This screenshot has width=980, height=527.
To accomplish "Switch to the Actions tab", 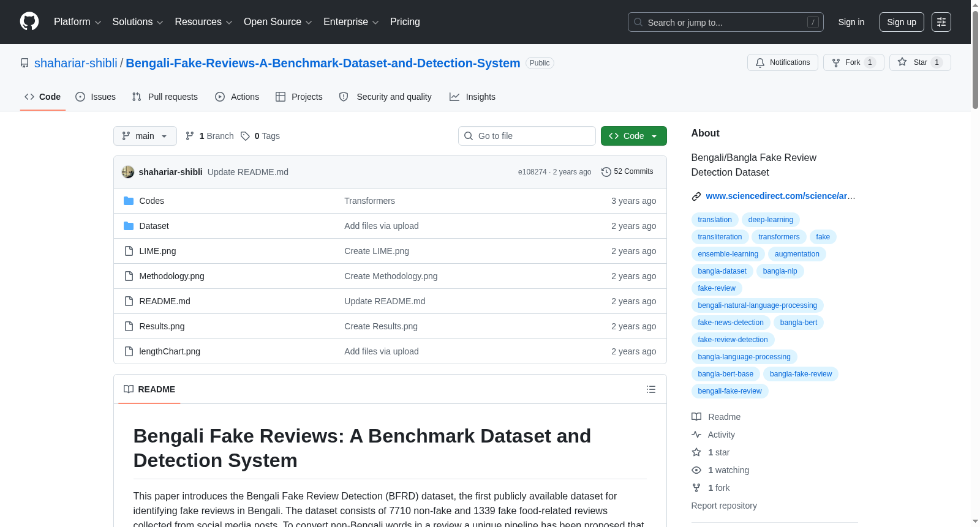I will pos(237,97).
